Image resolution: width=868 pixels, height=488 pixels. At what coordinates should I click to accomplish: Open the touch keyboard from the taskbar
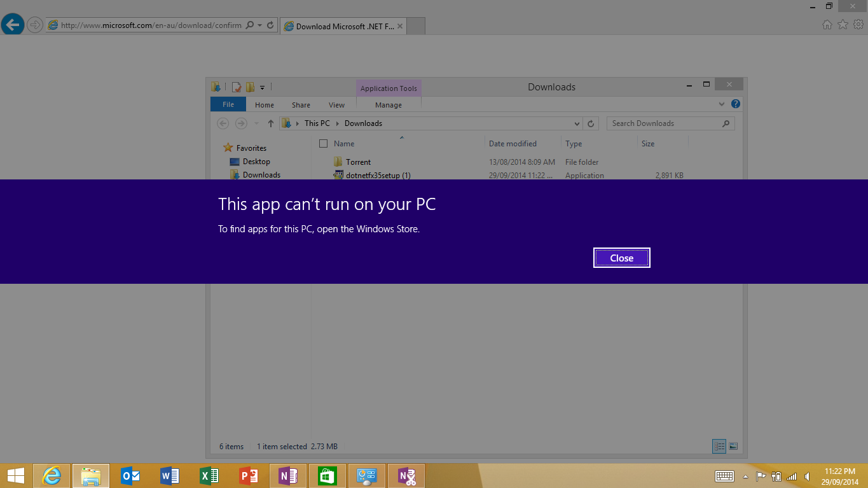point(724,476)
